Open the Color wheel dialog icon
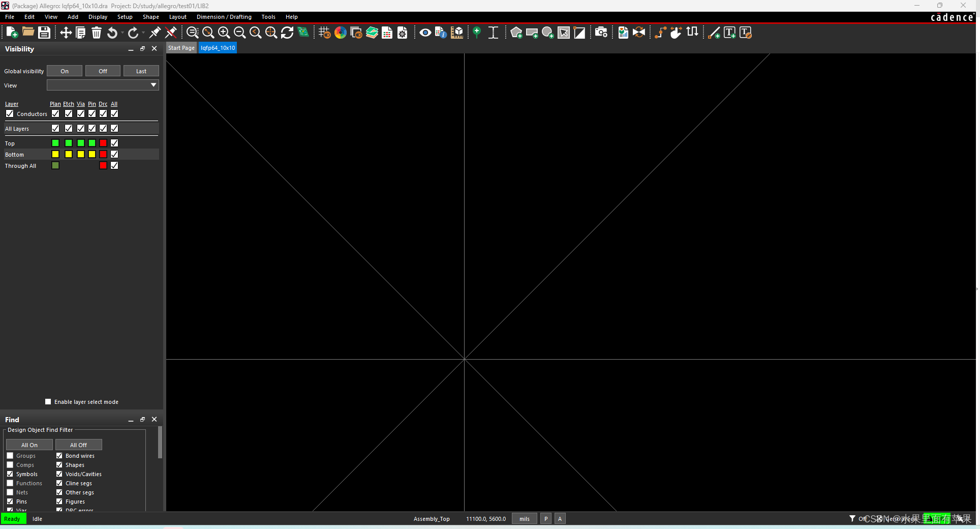980x529 pixels. [x=341, y=33]
